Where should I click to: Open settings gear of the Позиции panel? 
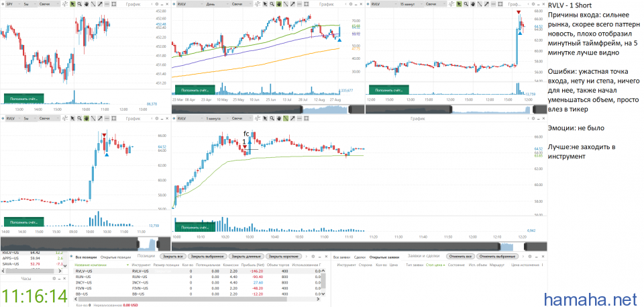313,257
